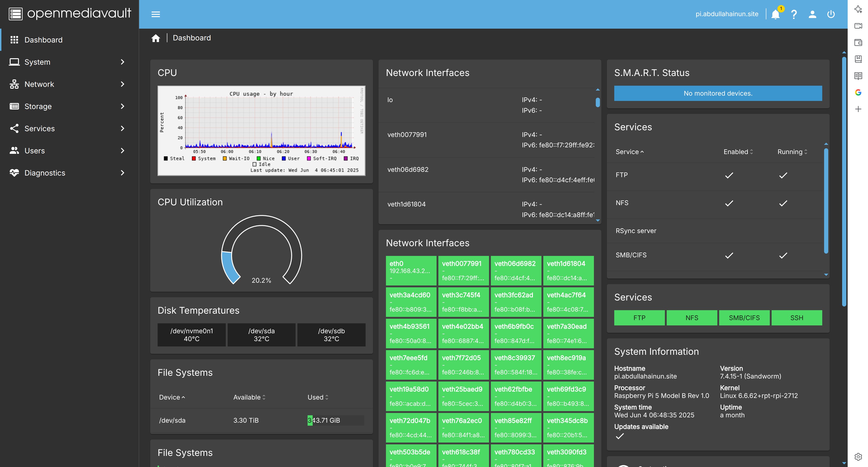Screen dimensions: 868x467
Task: Click the /dev/sdb 32°C temperature tile
Action: coord(331,335)
